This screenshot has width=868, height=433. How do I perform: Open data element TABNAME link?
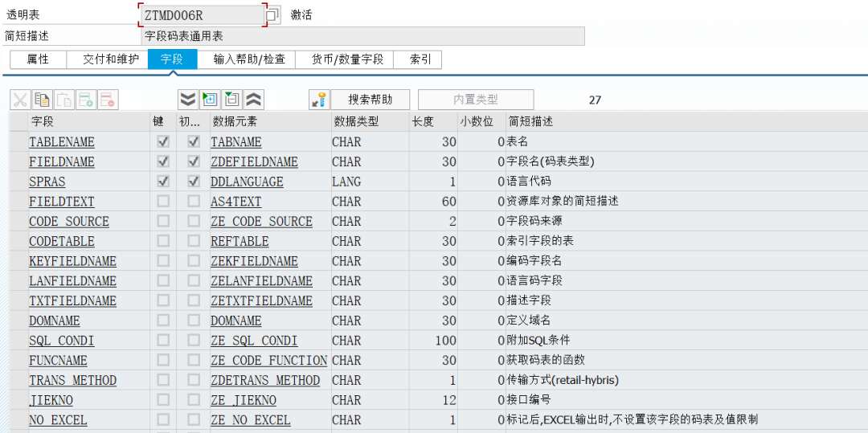235,142
